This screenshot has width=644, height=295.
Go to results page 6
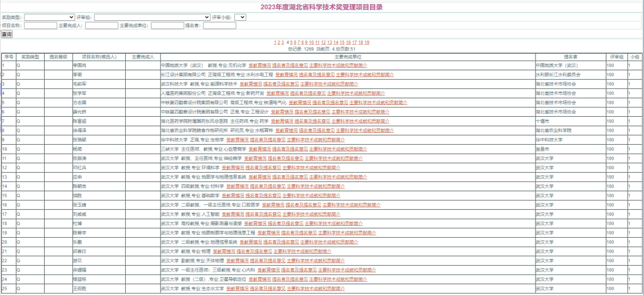pyautogui.click(x=295, y=42)
